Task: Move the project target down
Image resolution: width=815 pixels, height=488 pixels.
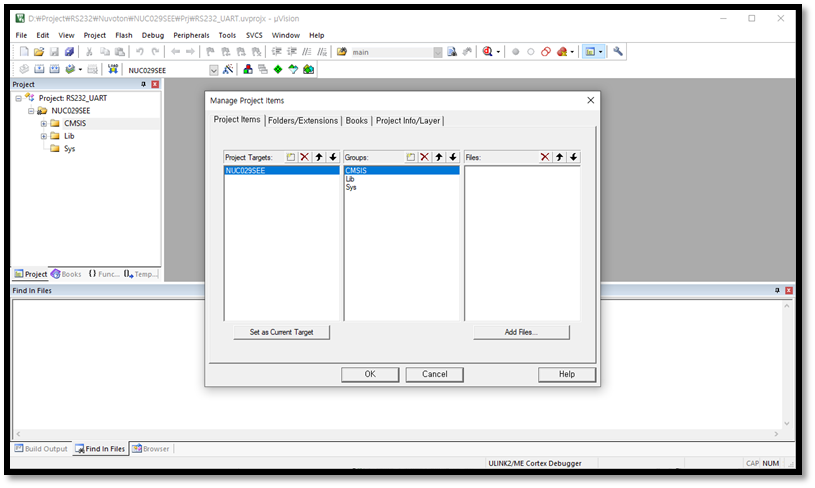Action: 333,157
